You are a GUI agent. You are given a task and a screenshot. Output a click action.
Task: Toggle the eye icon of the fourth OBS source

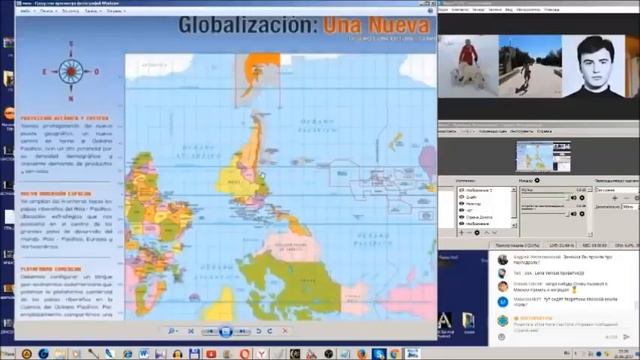coord(462,210)
